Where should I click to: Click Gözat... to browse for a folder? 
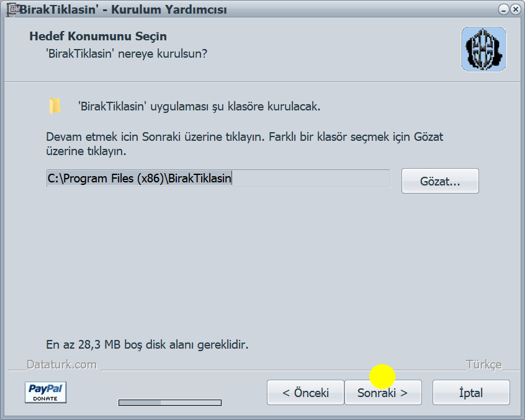tap(440, 181)
